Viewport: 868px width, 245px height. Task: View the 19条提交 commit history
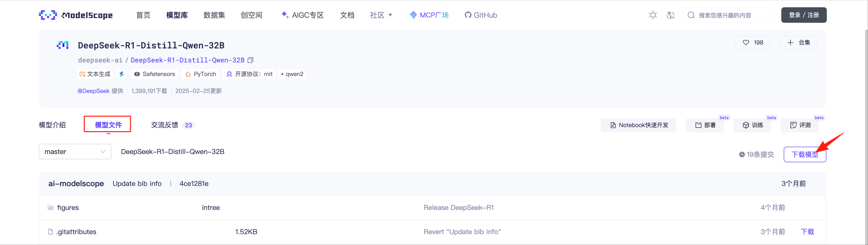coord(756,154)
